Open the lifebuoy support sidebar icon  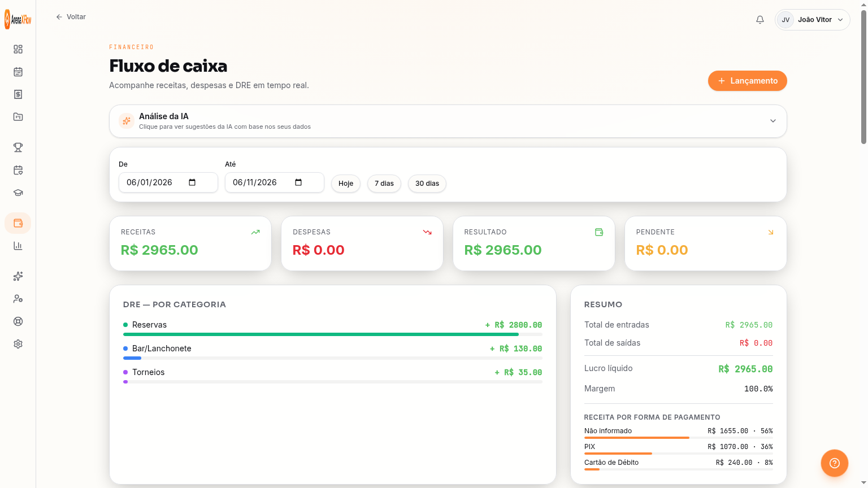pos(18,321)
